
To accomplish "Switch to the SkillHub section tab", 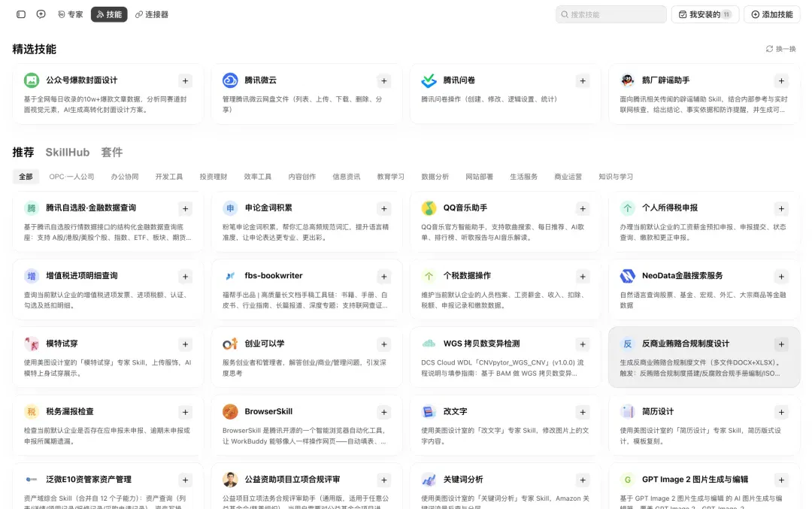I will [x=68, y=152].
